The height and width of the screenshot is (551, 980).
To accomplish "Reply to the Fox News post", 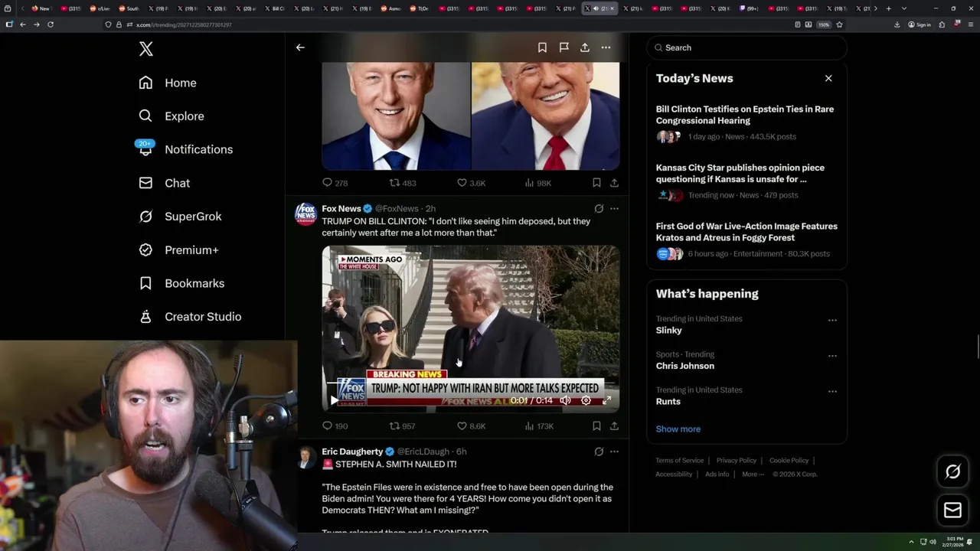I will (335, 426).
